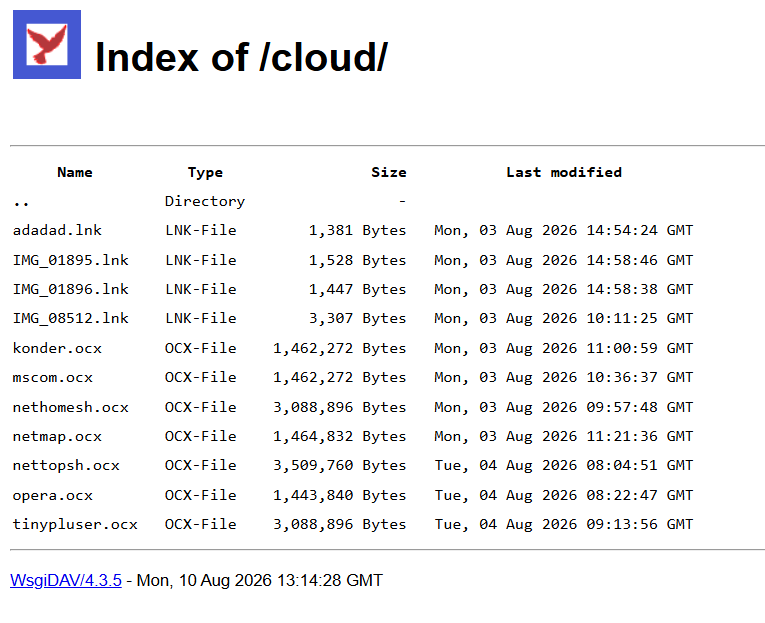This screenshot has width=765, height=623.
Task: Click OCX-File type of konder.ocx
Action: pyautogui.click(x=201, y=348)
